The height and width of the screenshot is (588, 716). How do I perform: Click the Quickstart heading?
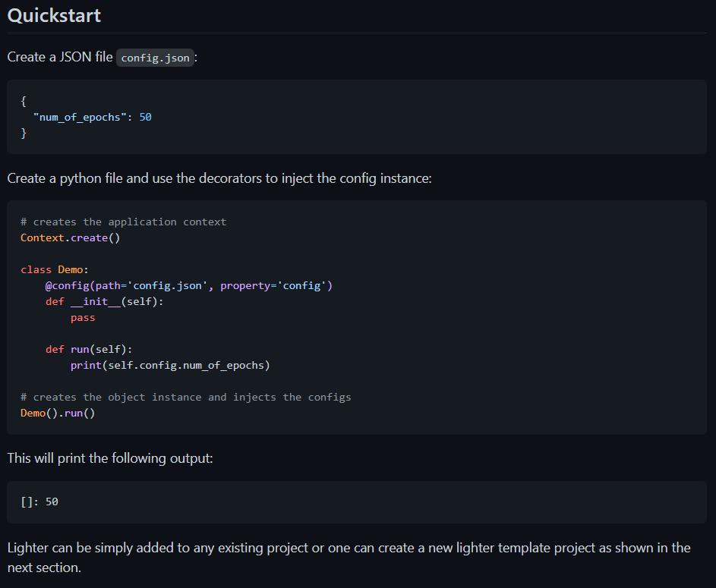[x=54, y=16]
